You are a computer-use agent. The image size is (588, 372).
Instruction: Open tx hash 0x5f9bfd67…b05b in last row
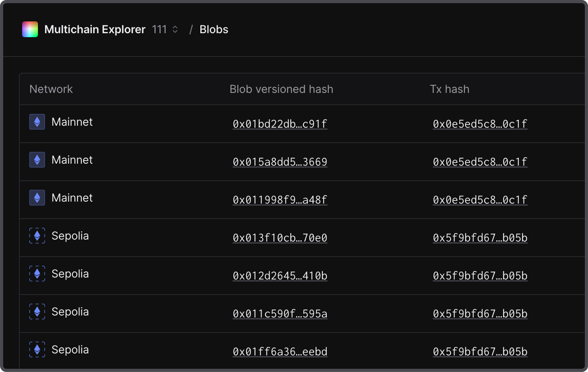(480, 351)
